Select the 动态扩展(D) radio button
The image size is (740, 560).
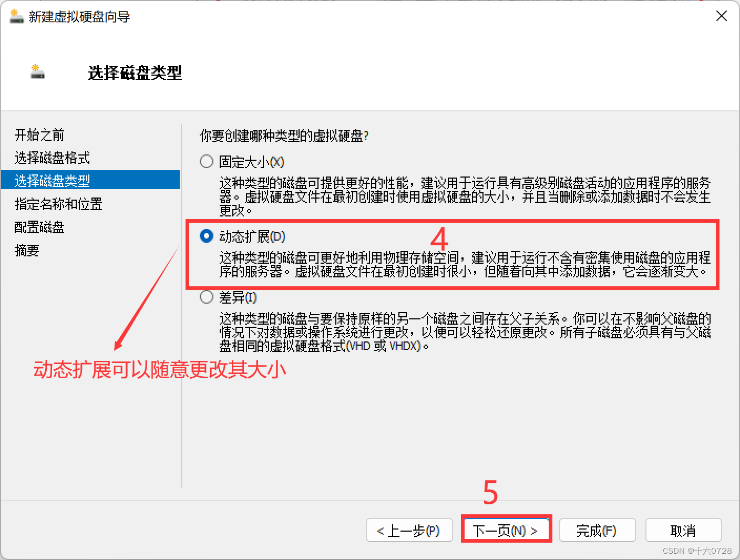click(x=207, y=236)
